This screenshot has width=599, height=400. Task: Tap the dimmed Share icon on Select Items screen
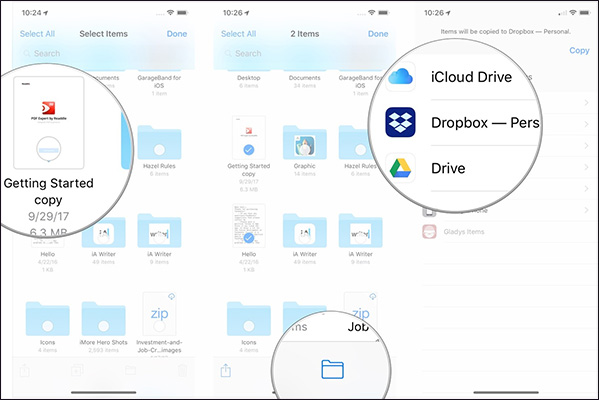[24, 370]
